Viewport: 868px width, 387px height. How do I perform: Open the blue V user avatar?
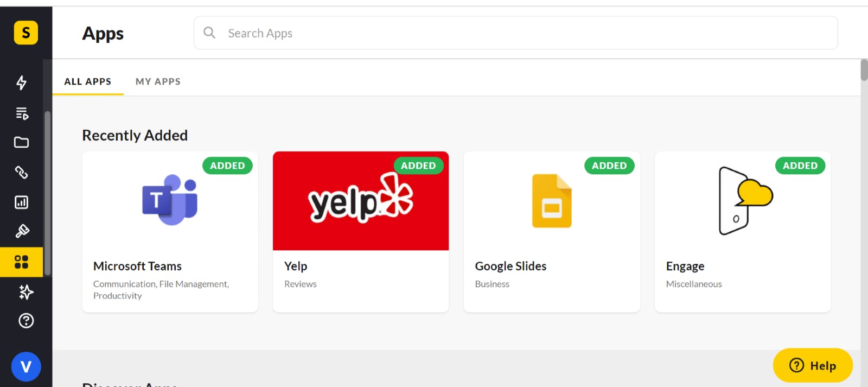pyautogui.click(x=26, y=367)
